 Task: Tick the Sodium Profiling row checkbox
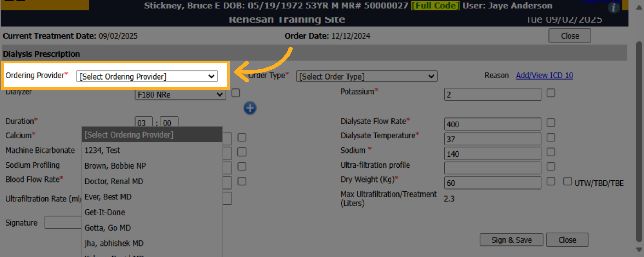pos(242,166)
